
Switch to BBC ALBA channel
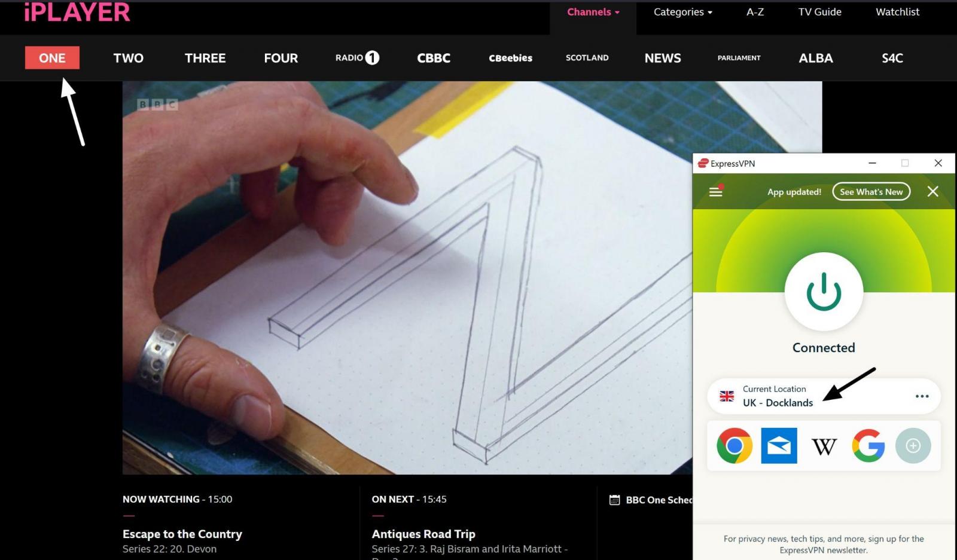(x=816, y=58)
